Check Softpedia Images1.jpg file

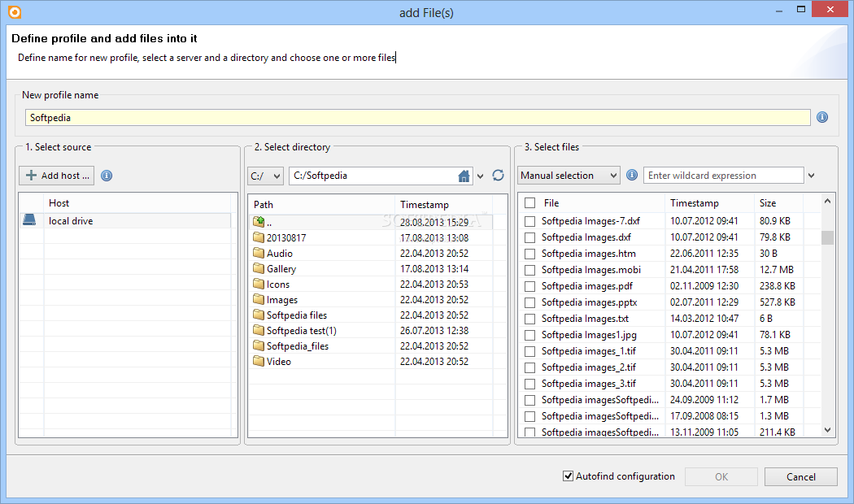[x=529, y=336]
